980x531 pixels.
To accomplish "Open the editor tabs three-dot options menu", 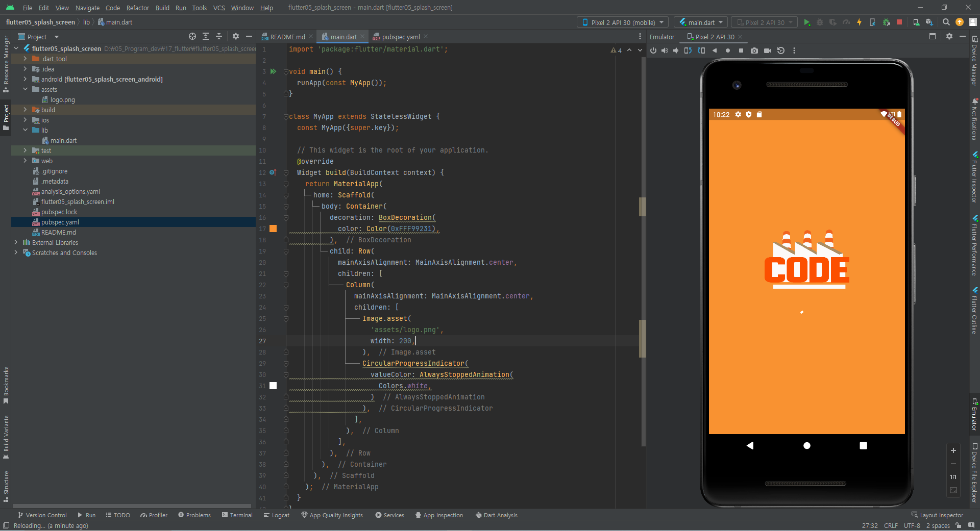I will tap(640, 37).
